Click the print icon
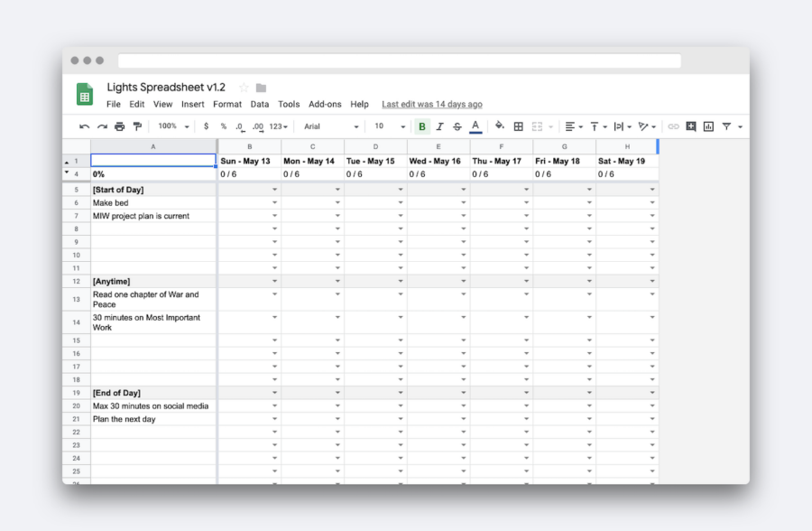The height and width of the screenshot is (531, 812). coord(119,126)
